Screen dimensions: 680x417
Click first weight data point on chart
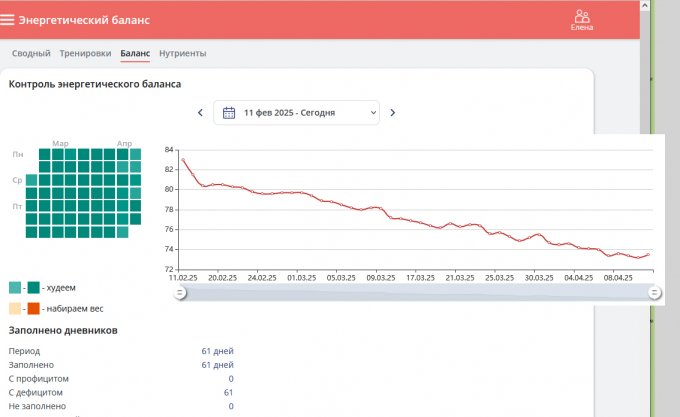(x=183, y=160)
